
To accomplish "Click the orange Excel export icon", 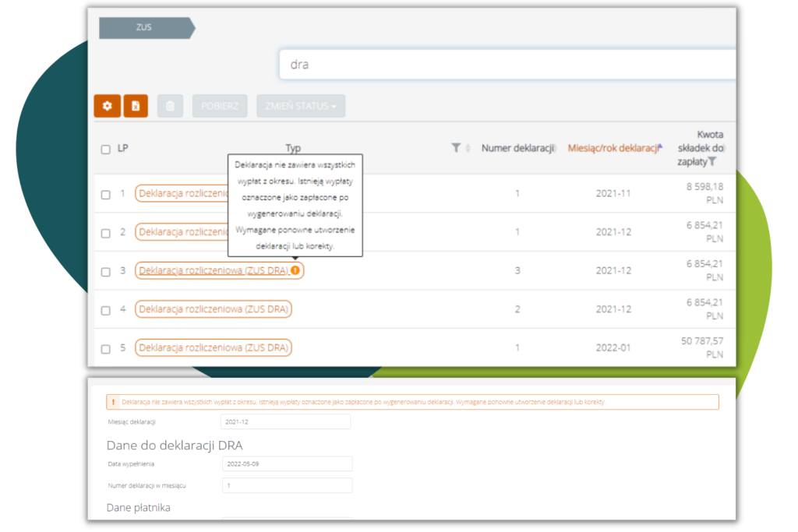I will 136,106.
